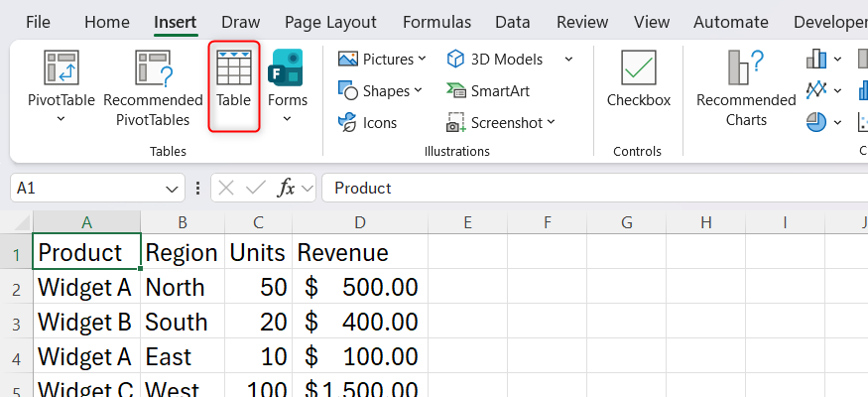This screenshot has height=397, width=868.
Task: Select column A header
Action: (x=86, y=222)
